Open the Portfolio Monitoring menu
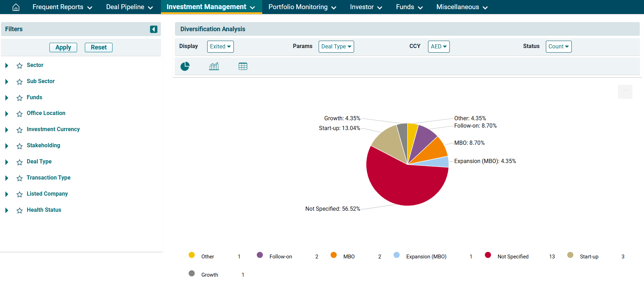 point(302,7)
